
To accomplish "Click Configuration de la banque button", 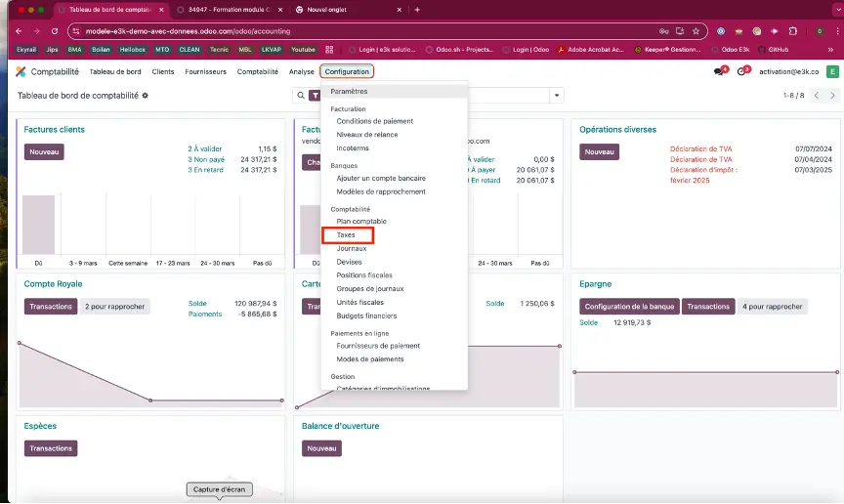I will tap(628, 307).
